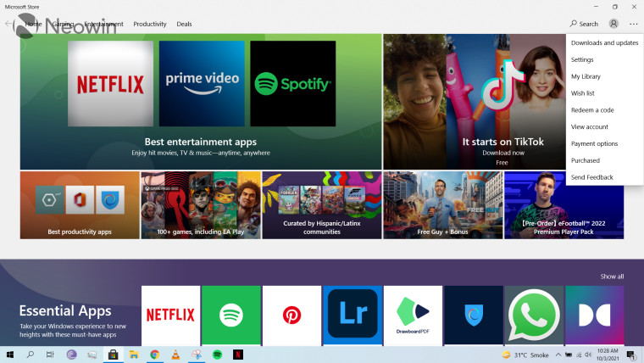Click the Search button in the top bar
This screenshot has width=644, height=363.
(584, 24)
